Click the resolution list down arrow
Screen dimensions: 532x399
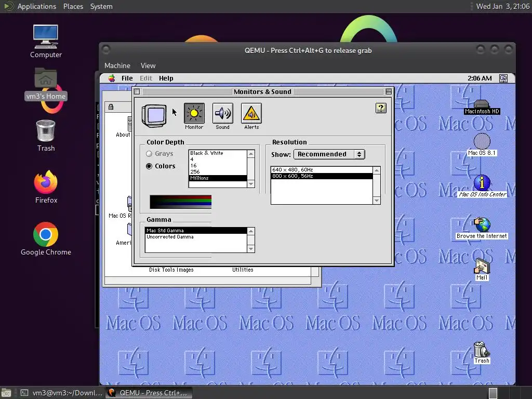click(377, 201)
